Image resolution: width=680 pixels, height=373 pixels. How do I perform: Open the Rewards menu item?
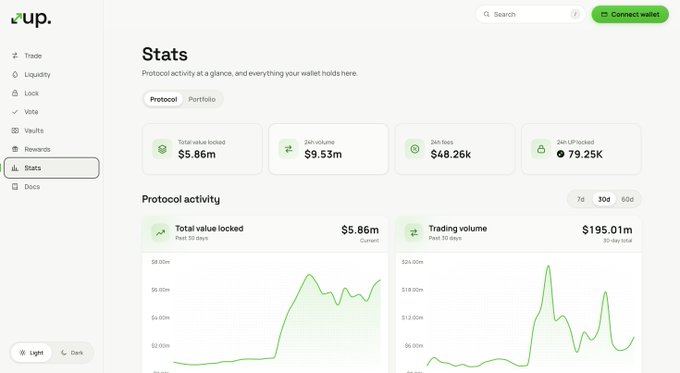pos(52,149)
